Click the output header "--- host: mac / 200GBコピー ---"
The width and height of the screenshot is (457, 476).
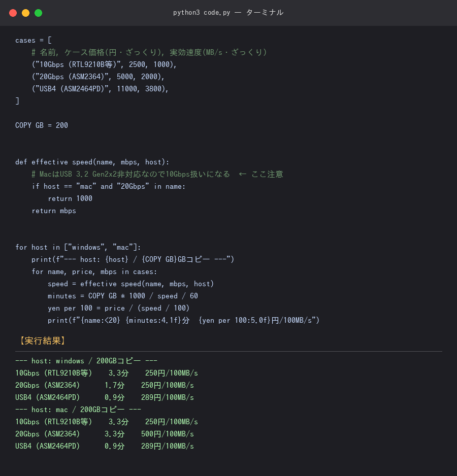(x=78, y=410)
